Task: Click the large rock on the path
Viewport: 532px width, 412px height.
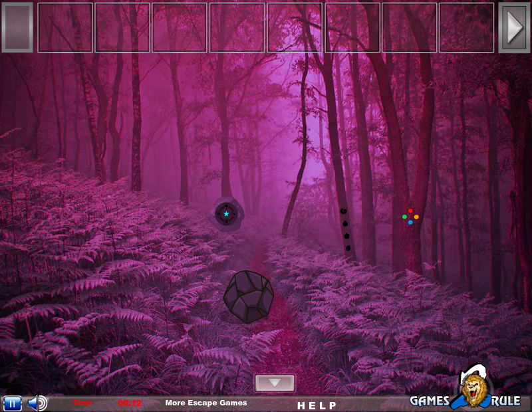Action: pyautogui.click(x=249, y=297)
